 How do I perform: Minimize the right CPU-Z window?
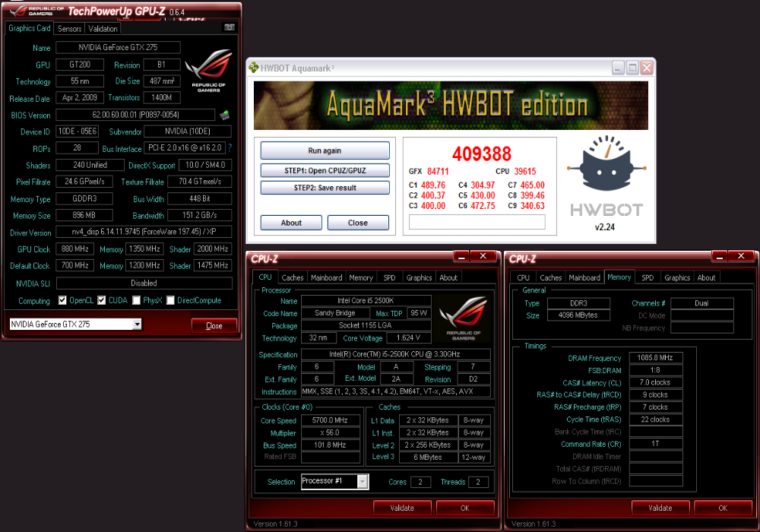[x=719, y=257]
